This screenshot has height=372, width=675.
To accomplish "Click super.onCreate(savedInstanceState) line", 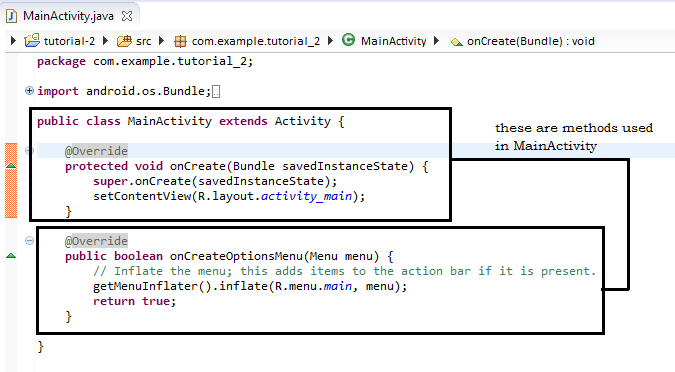I will 215,181.
